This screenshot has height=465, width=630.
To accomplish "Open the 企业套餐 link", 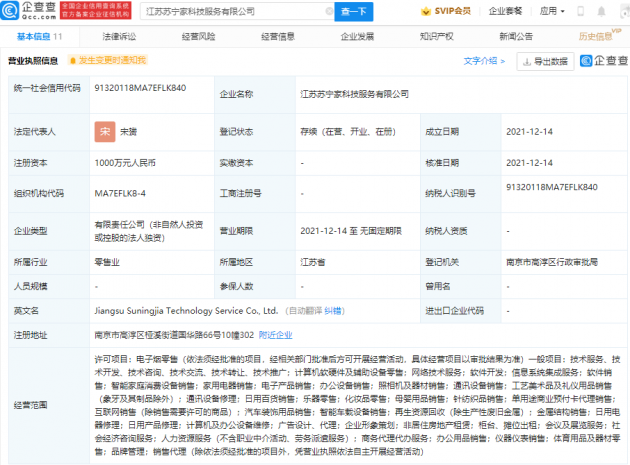I will pos(505,11).
